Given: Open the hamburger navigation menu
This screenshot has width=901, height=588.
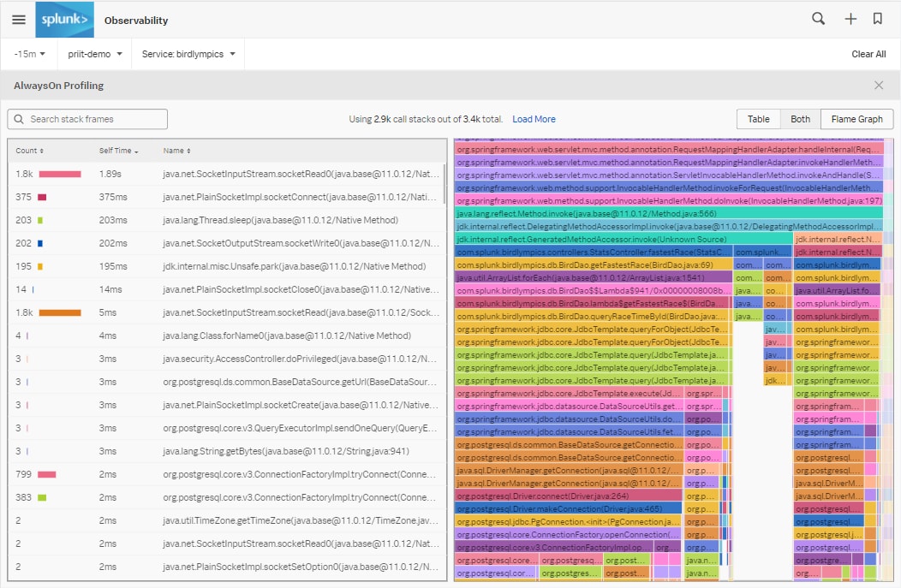Looking at the screenshot, I should pos(19,20).
